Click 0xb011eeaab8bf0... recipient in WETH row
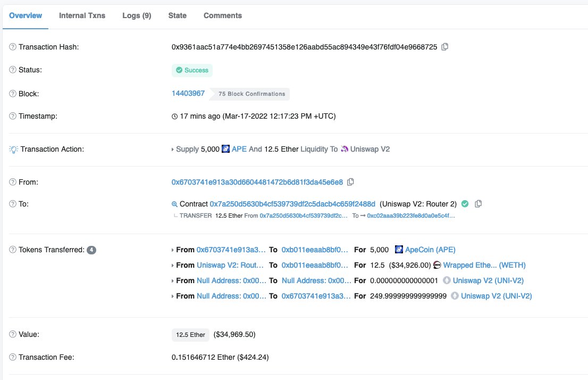Image resolution: width=588 pixels, height=380 pixels. [x=315, y=265]
